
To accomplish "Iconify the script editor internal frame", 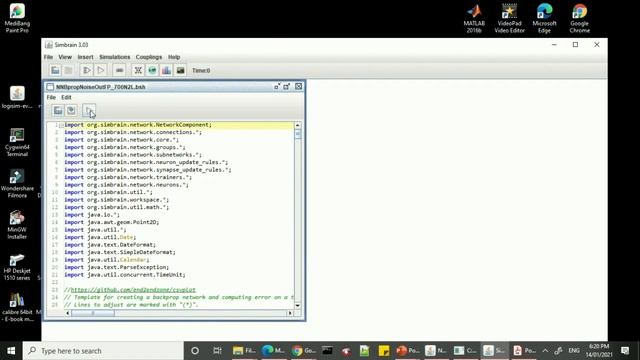I will point(277,87).
